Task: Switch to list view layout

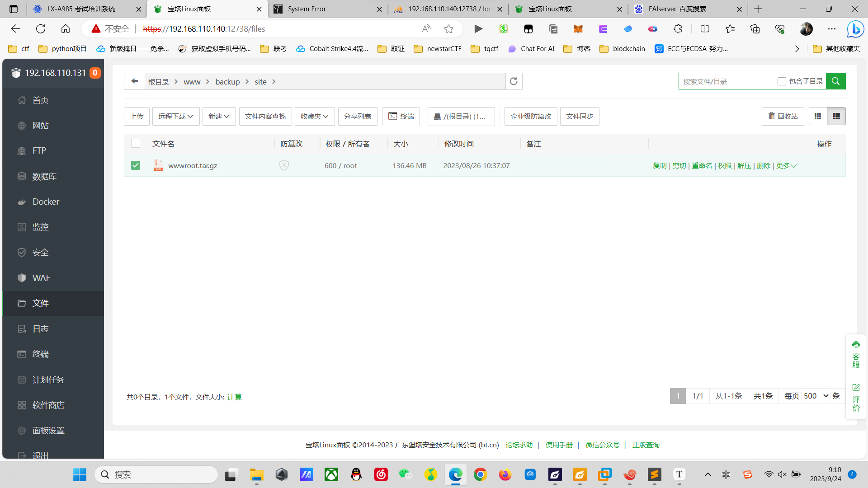Action: pos(836,117)
